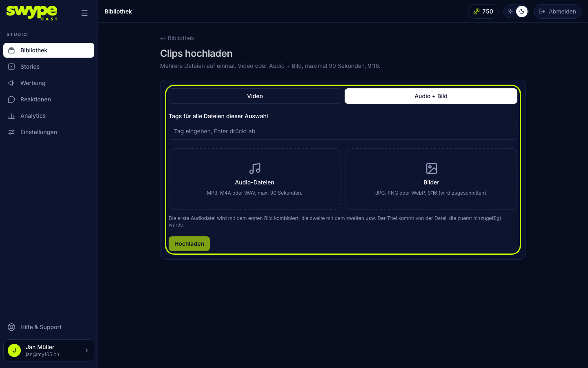Click the Einstellungen sliders icon
The height and width of the screenshot is (368, 588).
11,132
